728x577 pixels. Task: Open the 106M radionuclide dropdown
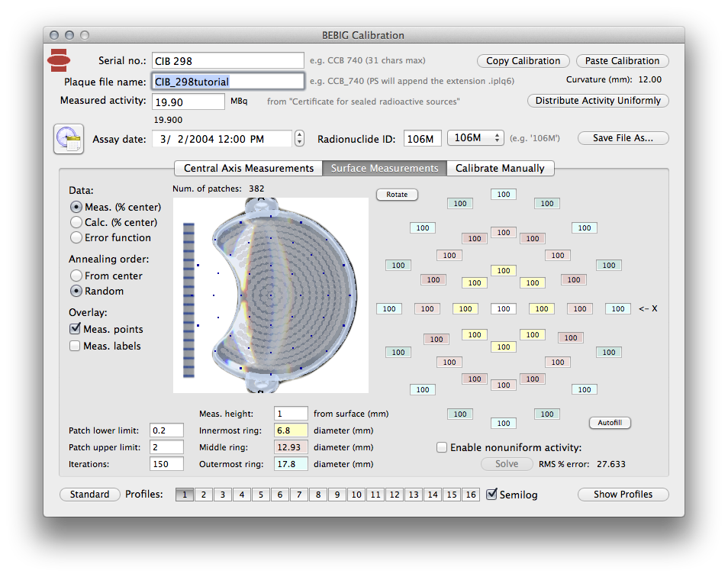[x=475, y=138]
